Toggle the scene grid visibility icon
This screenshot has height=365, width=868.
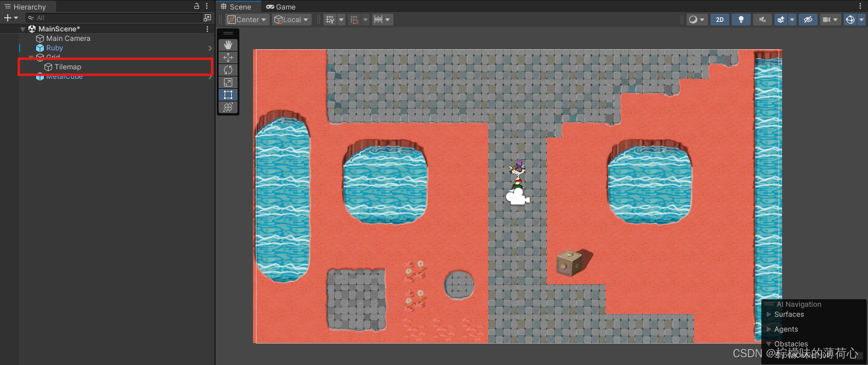pyautogui.click(x=330, y=19)
